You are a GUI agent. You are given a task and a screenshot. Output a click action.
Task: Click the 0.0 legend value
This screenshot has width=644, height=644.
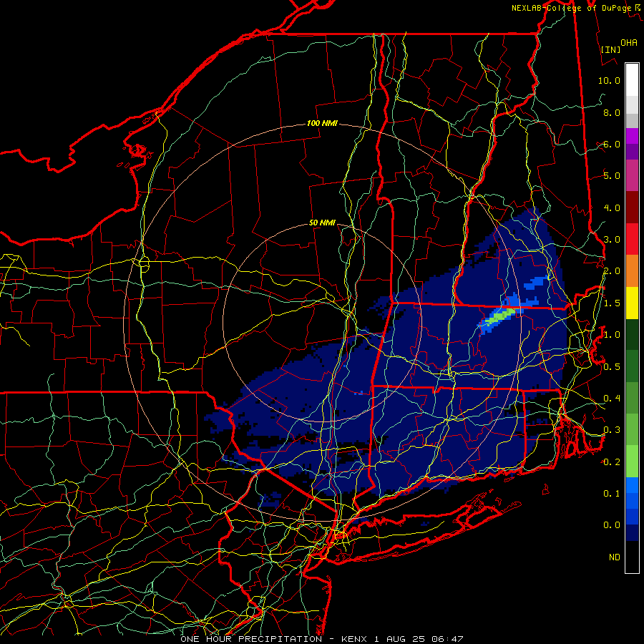coord(612,525)
